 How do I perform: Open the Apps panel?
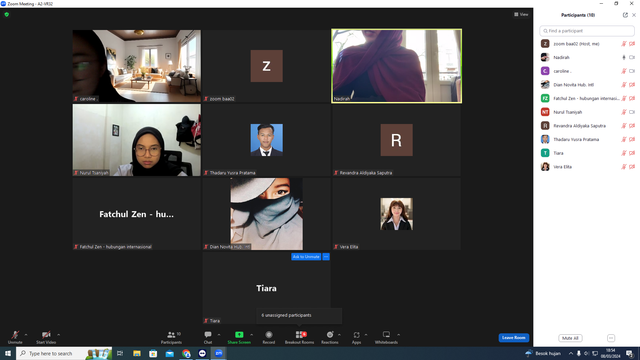[x=356, y=337]
